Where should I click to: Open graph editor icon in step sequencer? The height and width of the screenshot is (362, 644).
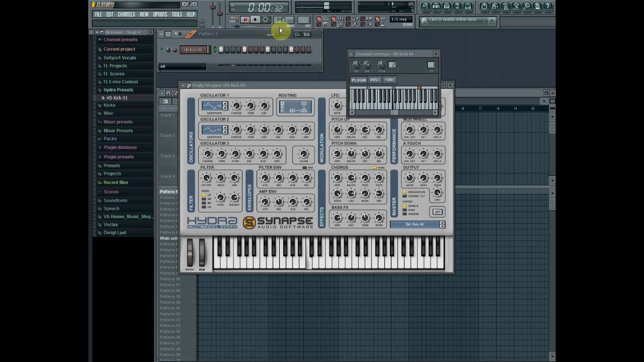297,34
